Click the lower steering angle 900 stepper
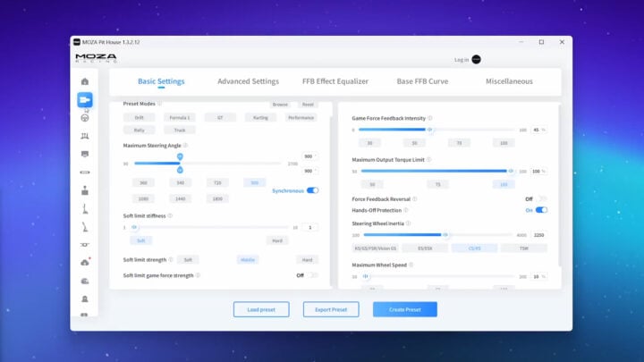Viewport: 644px width, 362px height. point(311,170)
